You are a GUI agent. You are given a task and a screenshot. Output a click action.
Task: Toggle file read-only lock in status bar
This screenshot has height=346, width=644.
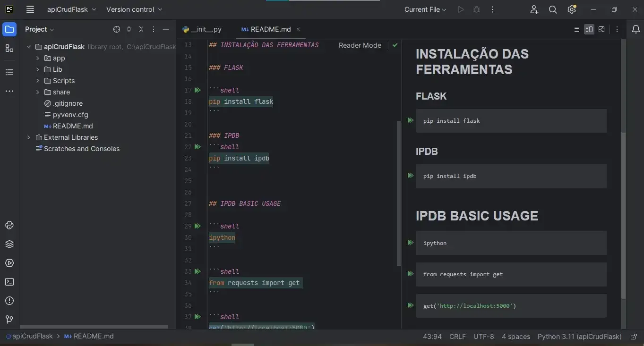634,337
